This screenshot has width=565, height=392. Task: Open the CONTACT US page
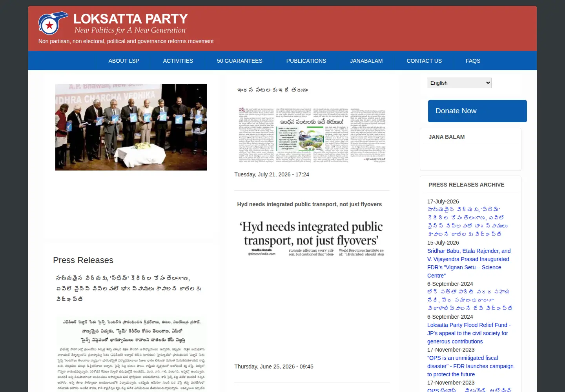[424, 61]
